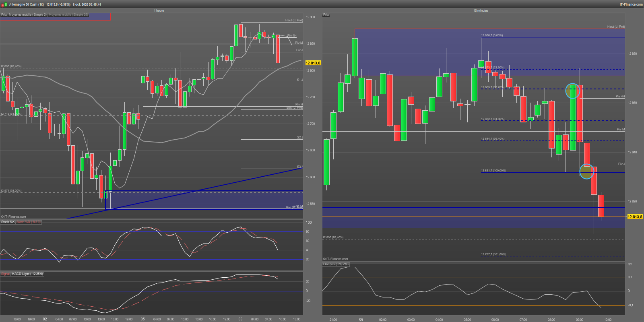Viewport: 644px width, 322px height.
Task: Click the yellow 12 813,8 price tag on right chart
Action: pos(635,217)
